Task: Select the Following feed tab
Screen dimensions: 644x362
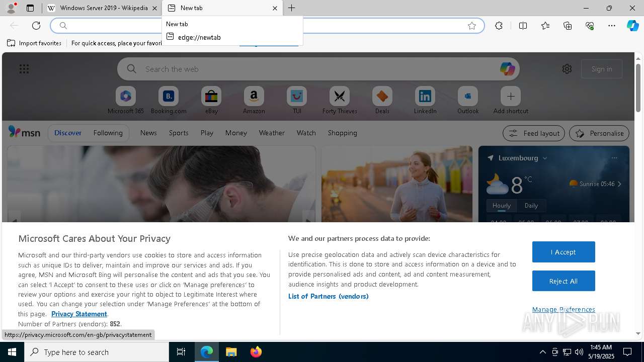Action: pyautogui.click(x=108, y=133)
